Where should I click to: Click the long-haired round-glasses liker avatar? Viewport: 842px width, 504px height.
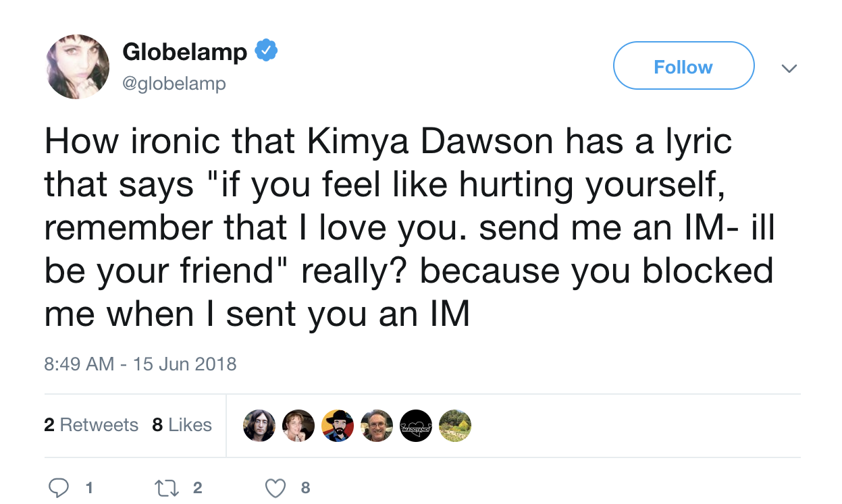click(x=259, y=426)
